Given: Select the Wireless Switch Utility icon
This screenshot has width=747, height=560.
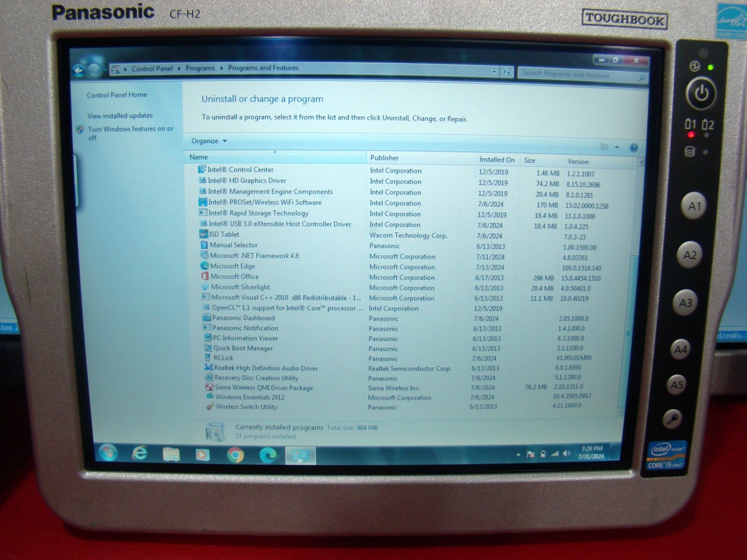Looking at the screenshot, I should point(211,406).
